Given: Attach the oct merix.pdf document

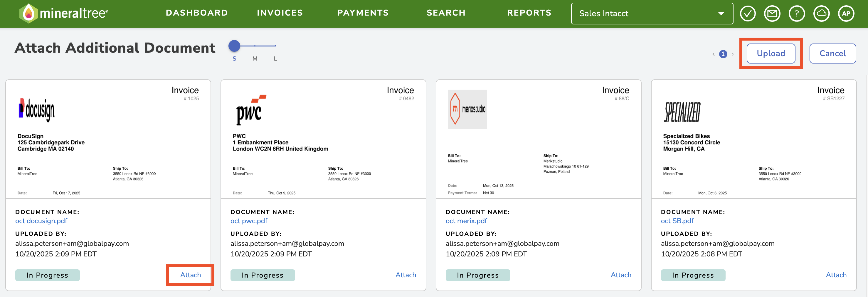Looking at the screenshot, I should click(x=621, y=275).
